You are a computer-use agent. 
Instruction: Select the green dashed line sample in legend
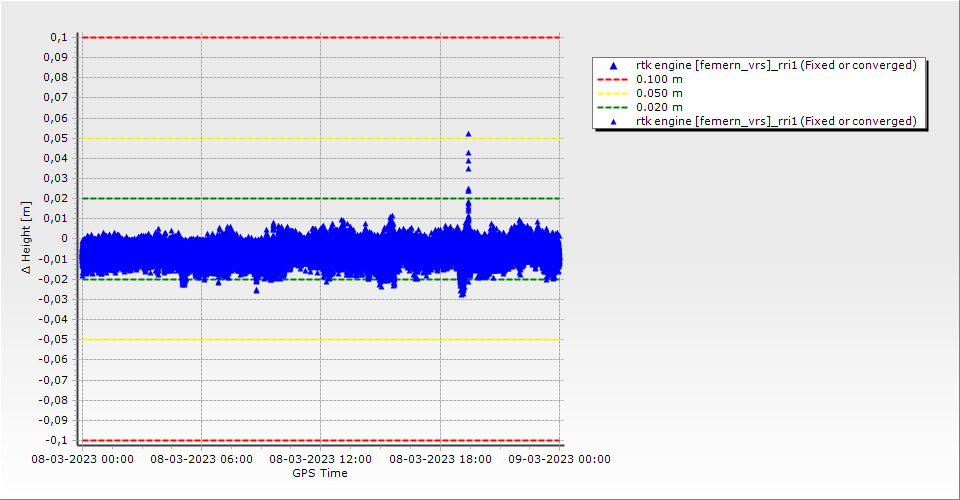613,107
